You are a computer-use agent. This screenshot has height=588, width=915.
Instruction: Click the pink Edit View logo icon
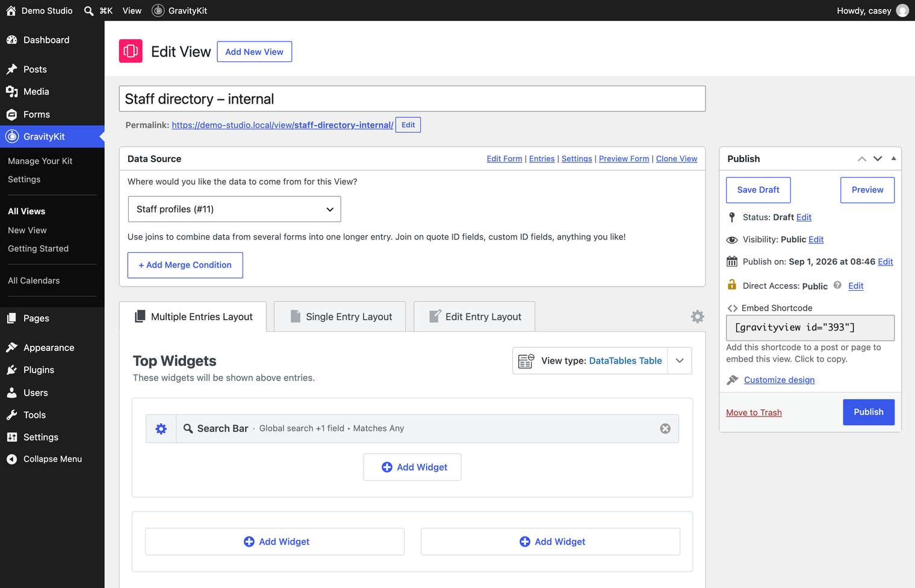(x=131, y=51)
